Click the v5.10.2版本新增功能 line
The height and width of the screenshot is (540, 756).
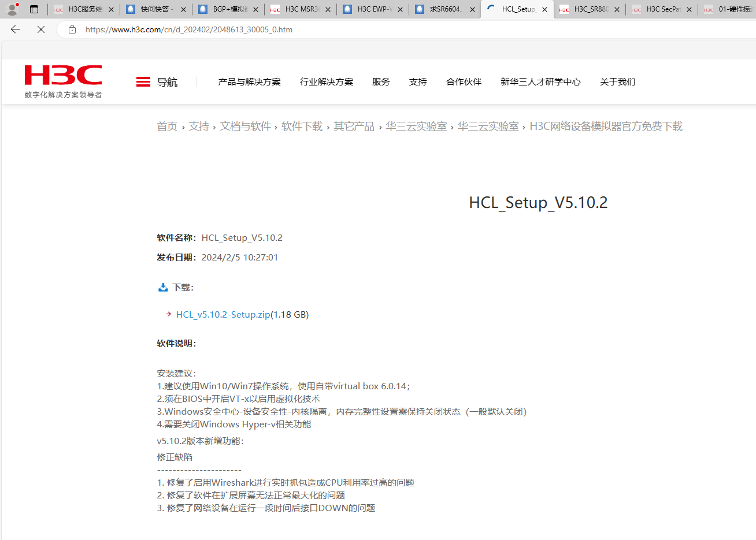tap(201, 441)
